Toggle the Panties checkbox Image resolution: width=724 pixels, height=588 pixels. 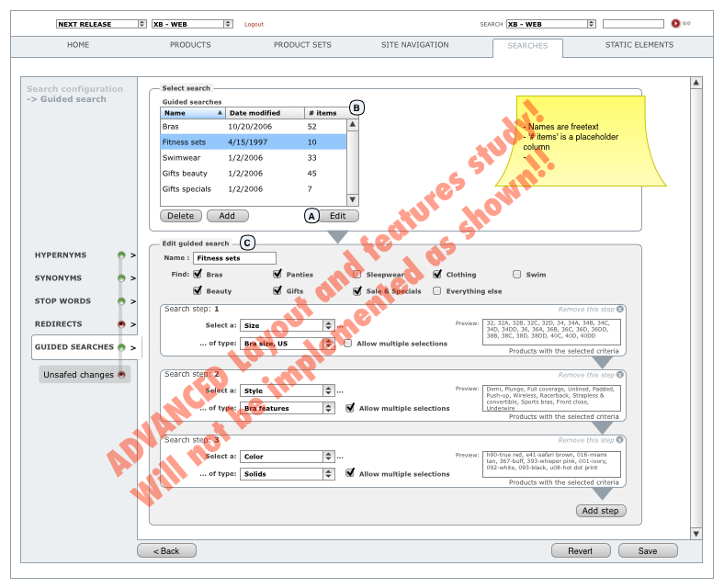coord(277,274)
